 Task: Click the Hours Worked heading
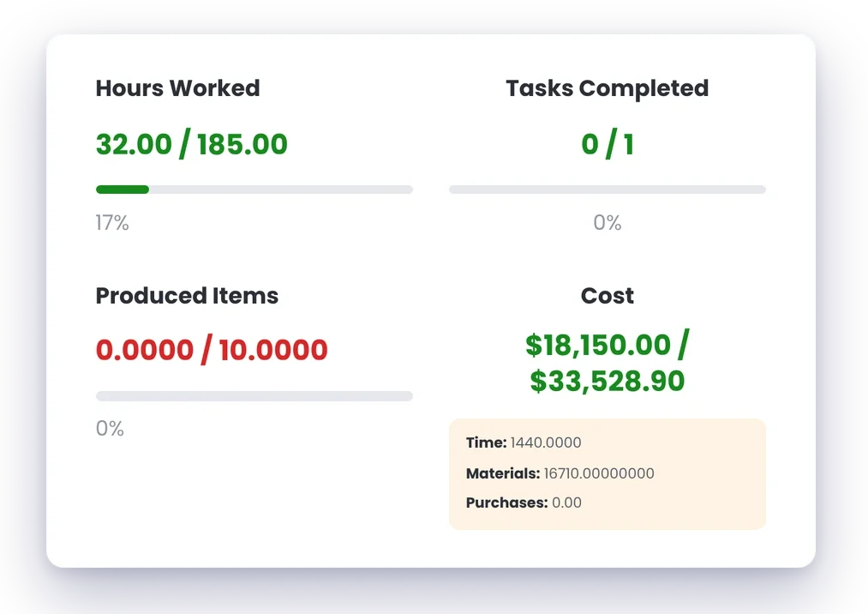(177, 88)
